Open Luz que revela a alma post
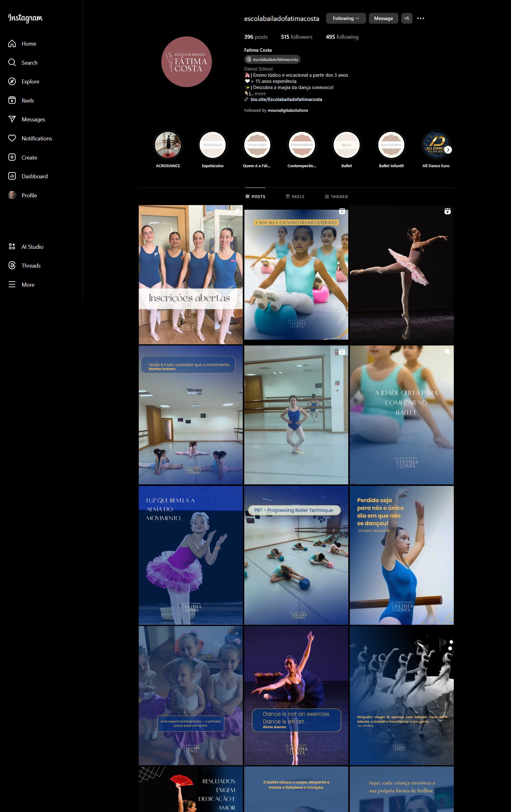This screenshot has width=511, height=812. pos(191,555)
